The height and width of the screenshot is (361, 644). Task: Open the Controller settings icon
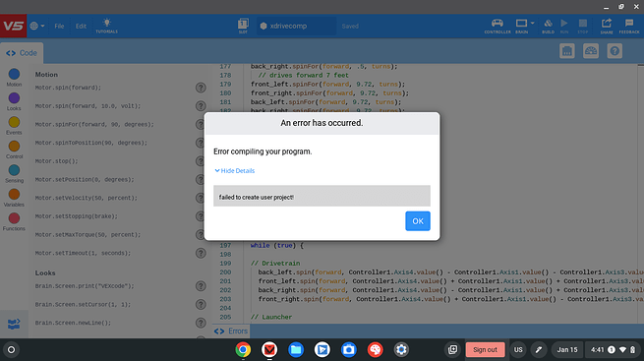coord(497,26)
